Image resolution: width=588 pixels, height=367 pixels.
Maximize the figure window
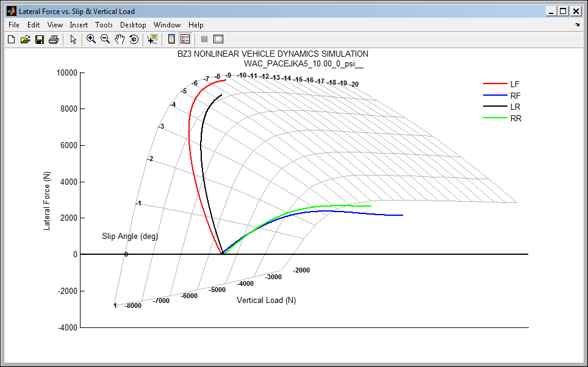[x=563, y=11]
